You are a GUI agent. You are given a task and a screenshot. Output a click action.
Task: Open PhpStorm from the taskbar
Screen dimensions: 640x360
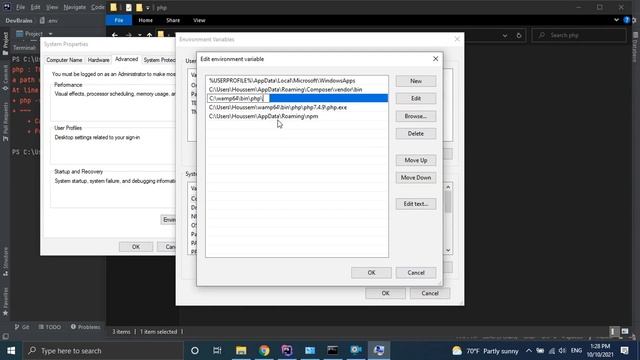coord(287,351)
